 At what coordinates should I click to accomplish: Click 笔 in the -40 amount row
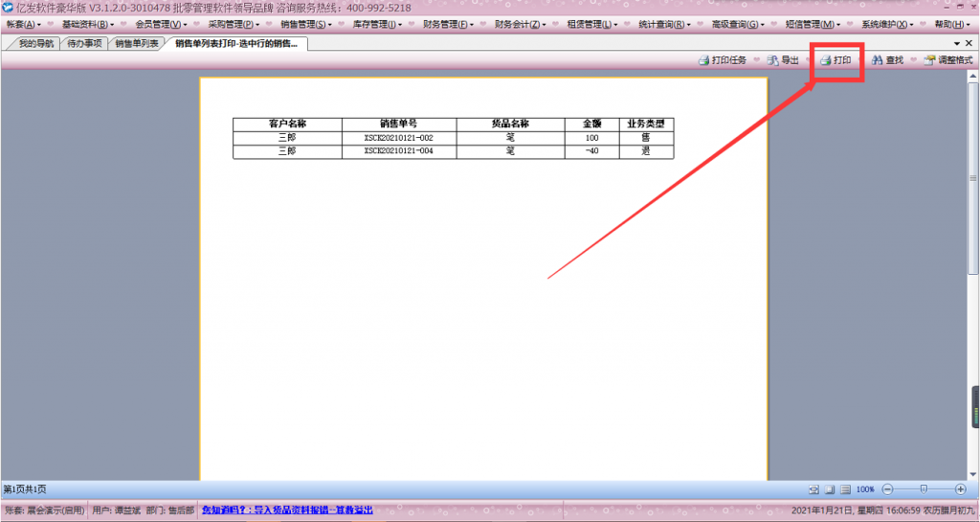[x=511, y=151]
